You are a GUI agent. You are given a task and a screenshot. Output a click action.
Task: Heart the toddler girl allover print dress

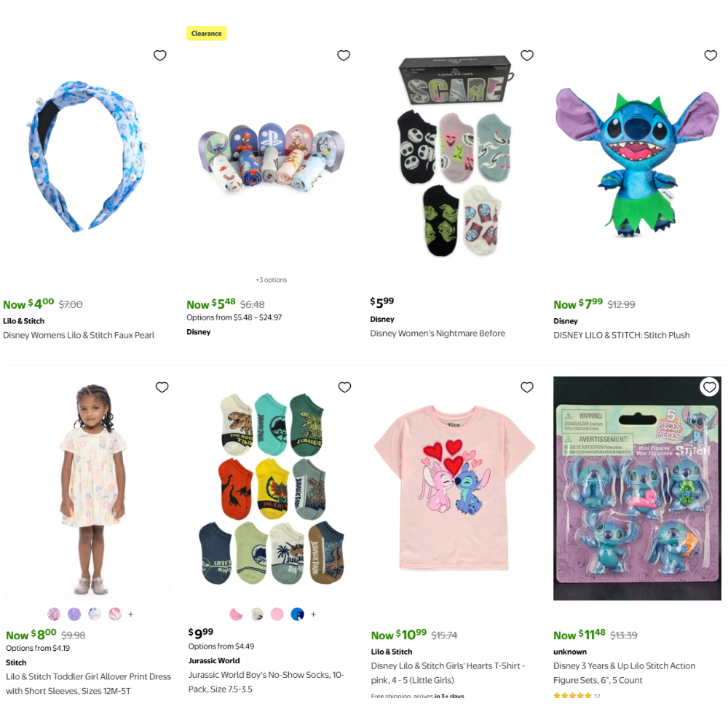(162, 387)
